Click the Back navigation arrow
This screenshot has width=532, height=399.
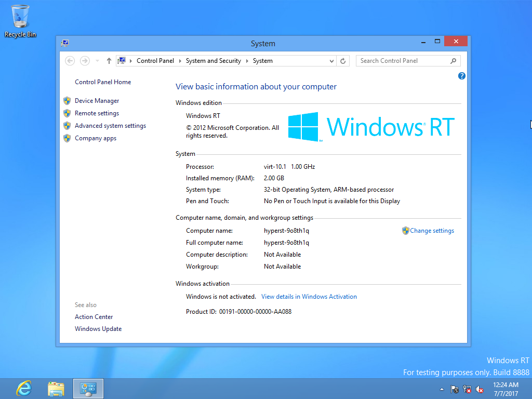(x=70, y=61)
